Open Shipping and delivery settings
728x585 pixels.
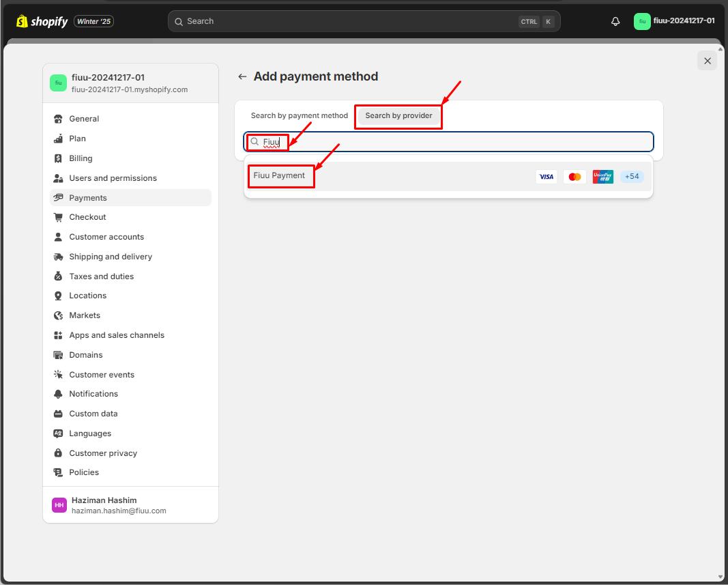pyautogui.click(x=130, y=257)
